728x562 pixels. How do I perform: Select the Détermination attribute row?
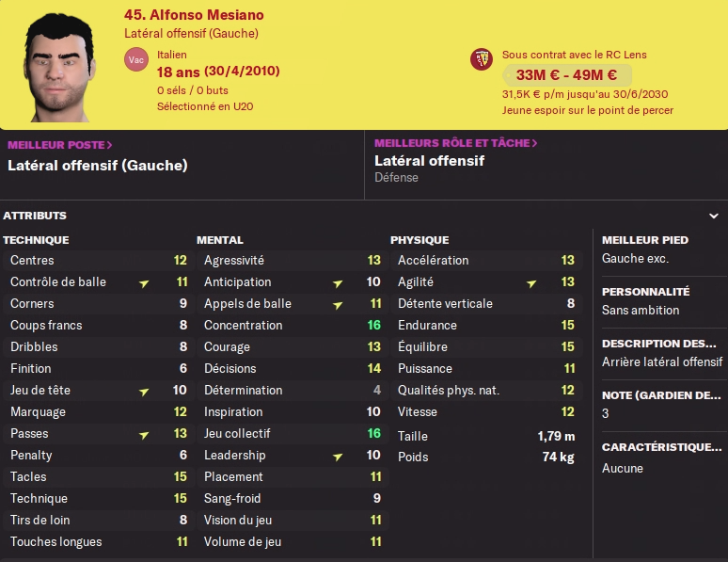pyautogui.click(x=293, y=391)
